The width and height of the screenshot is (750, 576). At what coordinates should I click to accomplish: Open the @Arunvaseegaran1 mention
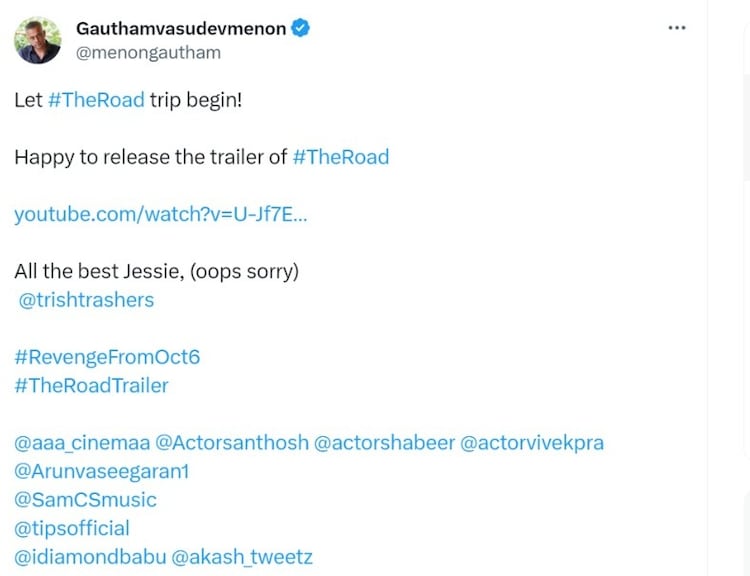click(101, 471)
